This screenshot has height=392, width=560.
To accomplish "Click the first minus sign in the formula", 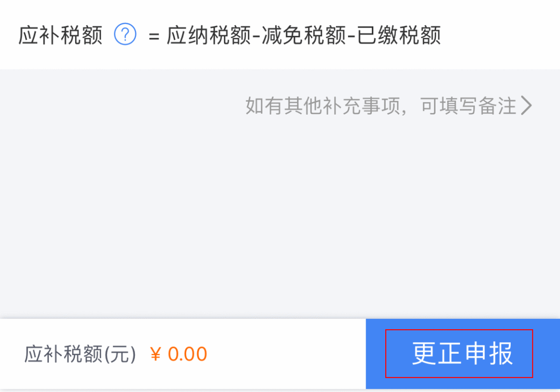I will point(257,36).
